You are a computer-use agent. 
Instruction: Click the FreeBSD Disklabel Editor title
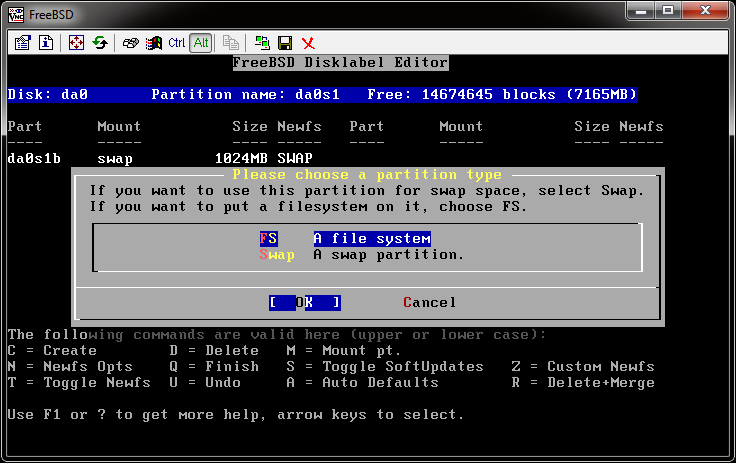point(340,62)
